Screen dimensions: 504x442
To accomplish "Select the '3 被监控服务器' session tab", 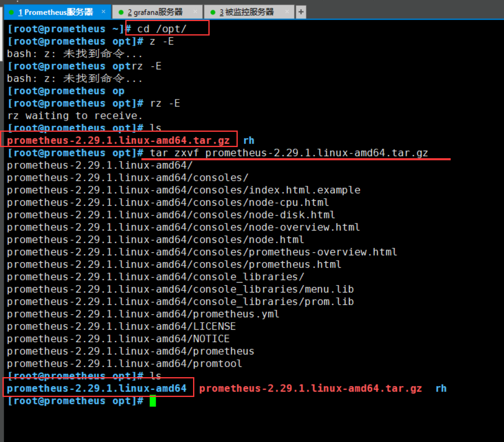I will point(249,12).
